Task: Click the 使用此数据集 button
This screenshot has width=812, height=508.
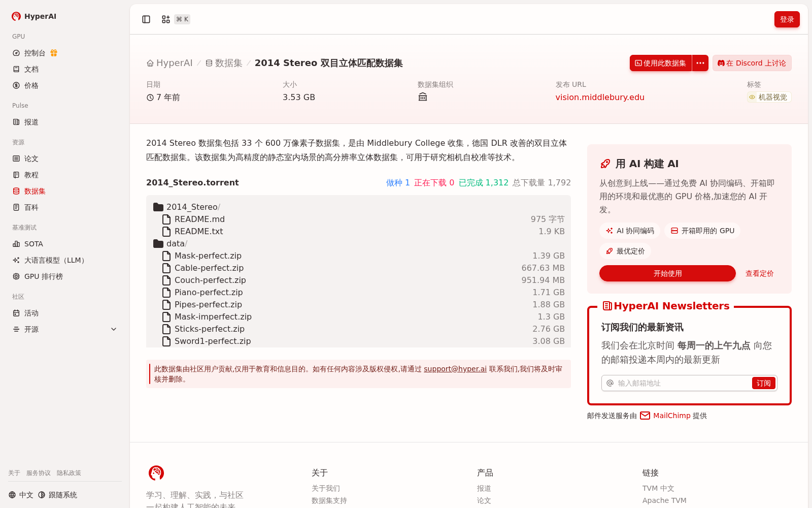Action: click(661, 63)
